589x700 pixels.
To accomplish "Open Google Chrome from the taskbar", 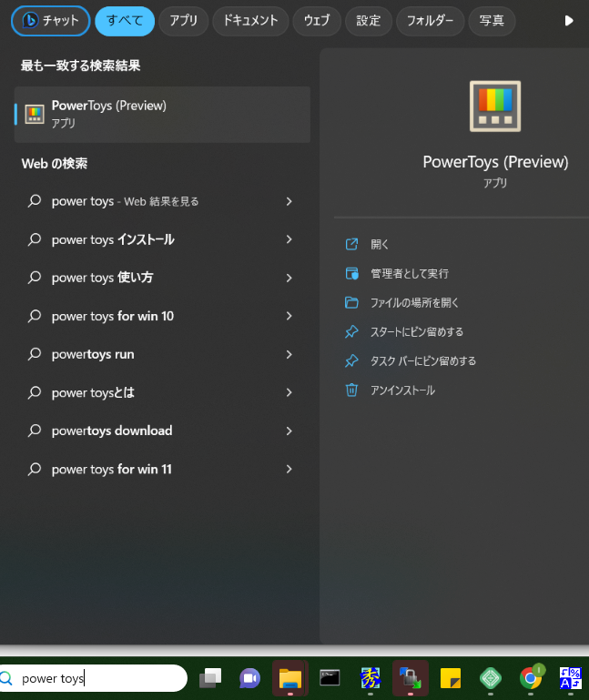I will (531, 678).
